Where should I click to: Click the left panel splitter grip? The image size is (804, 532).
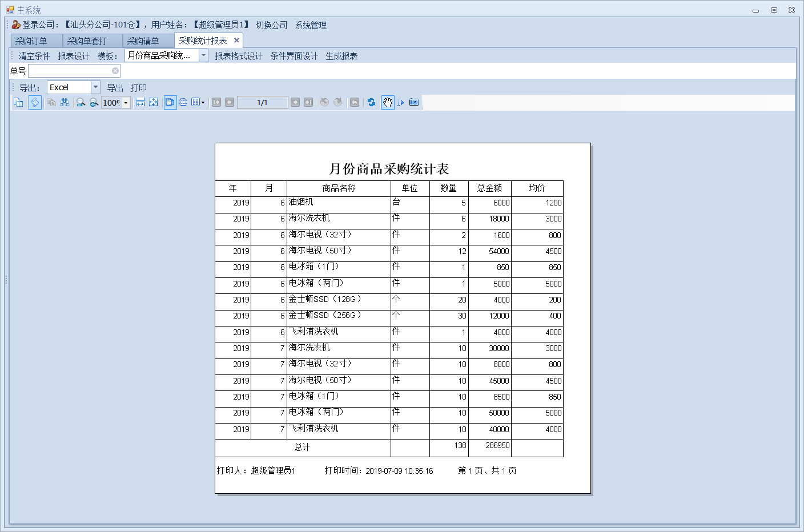[6, 280]
